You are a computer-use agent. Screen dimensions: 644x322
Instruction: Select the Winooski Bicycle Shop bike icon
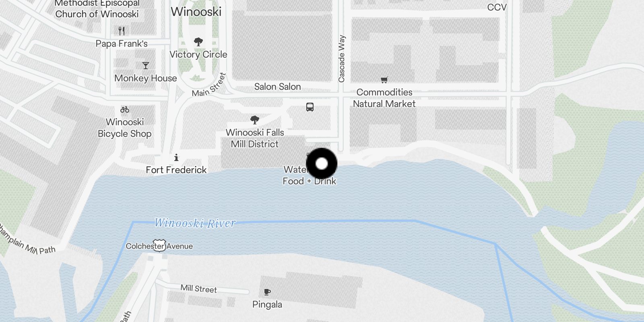tap(125, 109)
